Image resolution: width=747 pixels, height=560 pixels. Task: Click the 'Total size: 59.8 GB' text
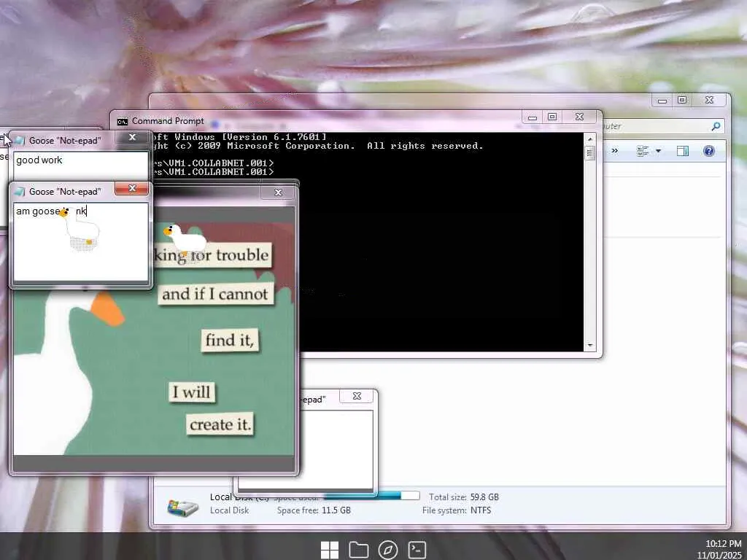coord(464,497)
